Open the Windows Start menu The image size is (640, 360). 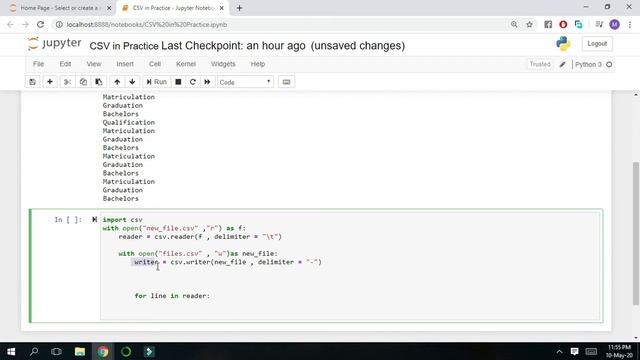pos(11,351)
